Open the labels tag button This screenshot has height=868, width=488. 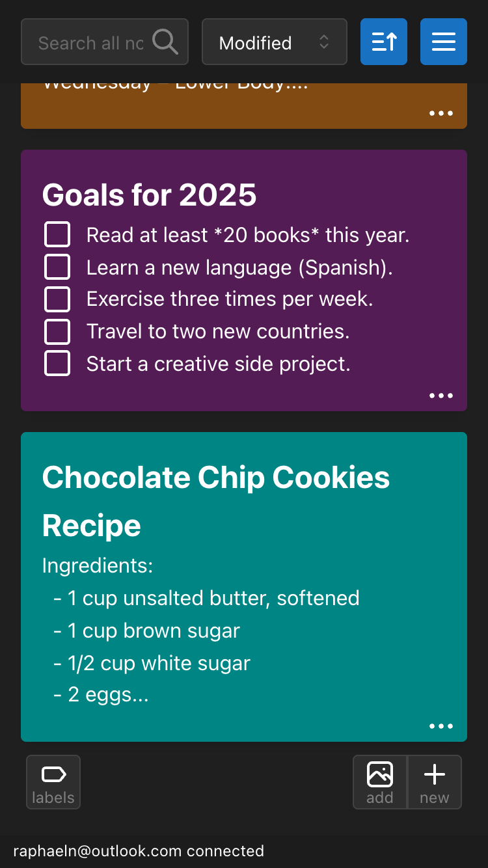pos(53,782)
